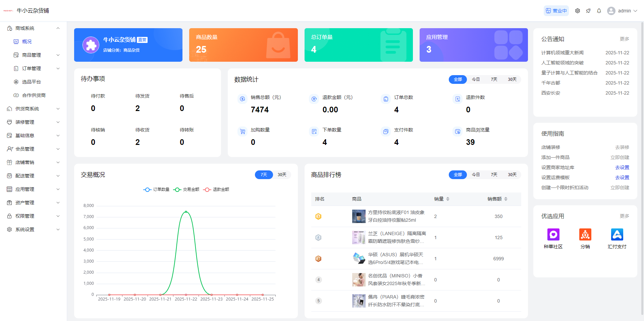Open the 华硕 ASUS laptop product thumbnail
Screen dimensions: 644x321
click(x=359, y=259)
